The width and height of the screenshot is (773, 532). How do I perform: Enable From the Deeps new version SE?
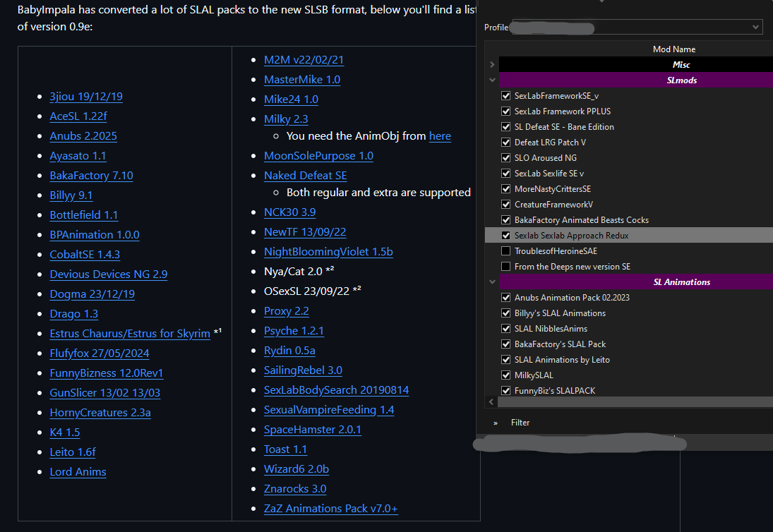click(505, 267)
